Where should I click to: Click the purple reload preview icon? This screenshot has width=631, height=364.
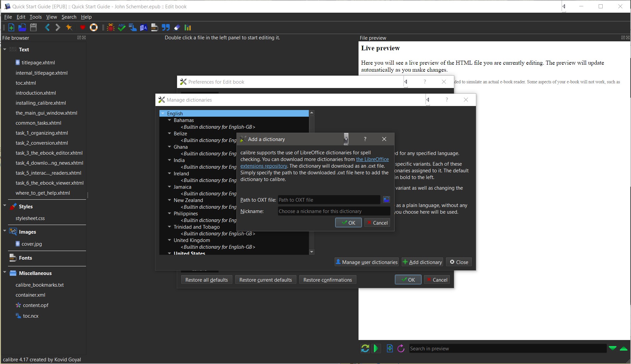point(401,348)
